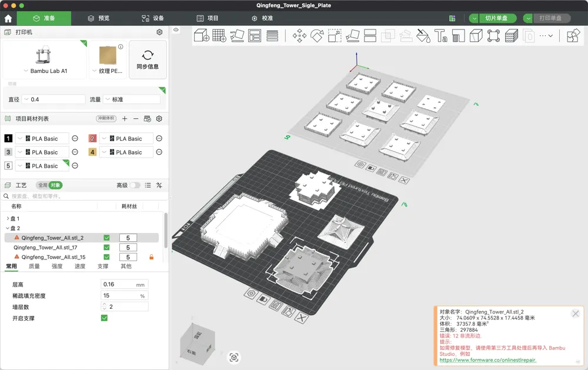
Task: Open the nozzle diameter 0.4 dropdown
Action: pos(54,99)
